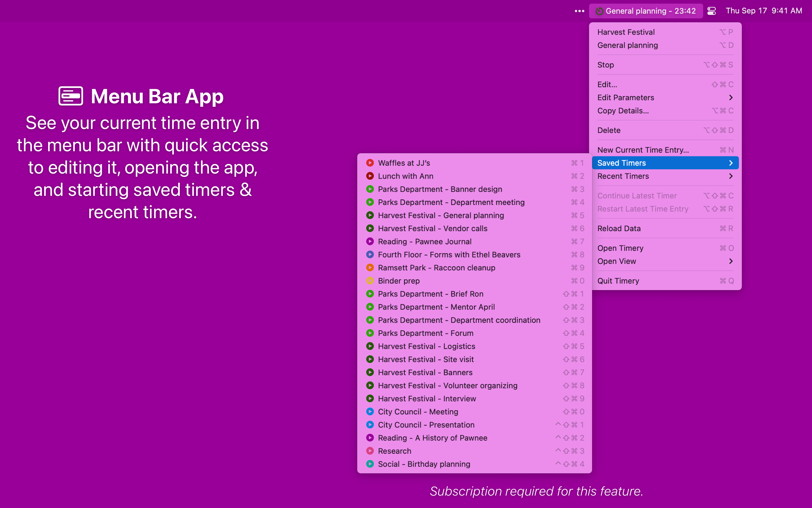This screenshot has width=812, height=508.
Task: Click Fourth Floor - Forms with Ethel Beavers label
Action: click(449, 255)
